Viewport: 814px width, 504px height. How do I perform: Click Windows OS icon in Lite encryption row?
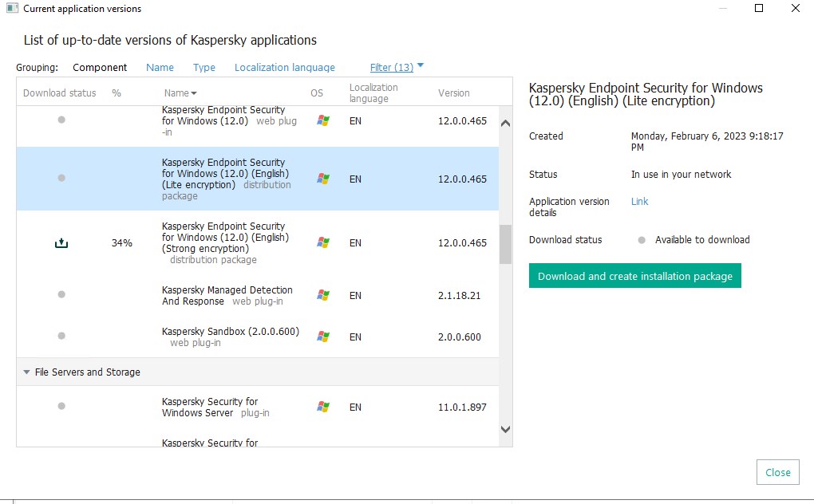[322, 179]
